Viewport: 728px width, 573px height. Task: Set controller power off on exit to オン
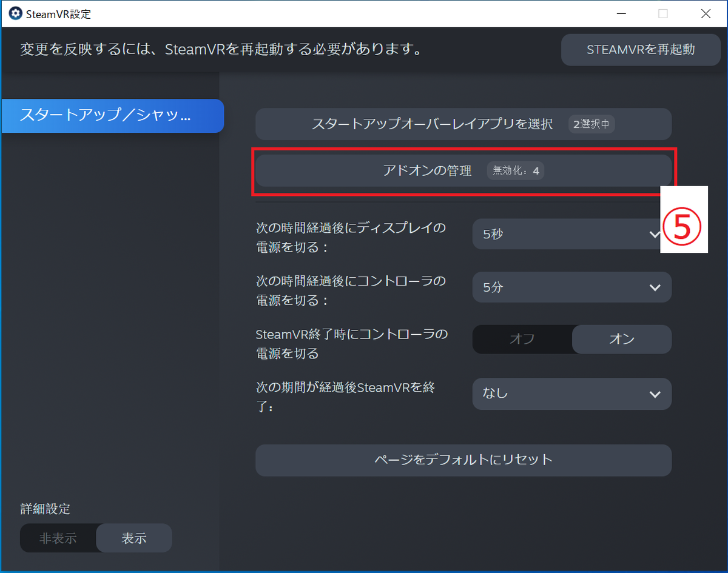(621, 339)
